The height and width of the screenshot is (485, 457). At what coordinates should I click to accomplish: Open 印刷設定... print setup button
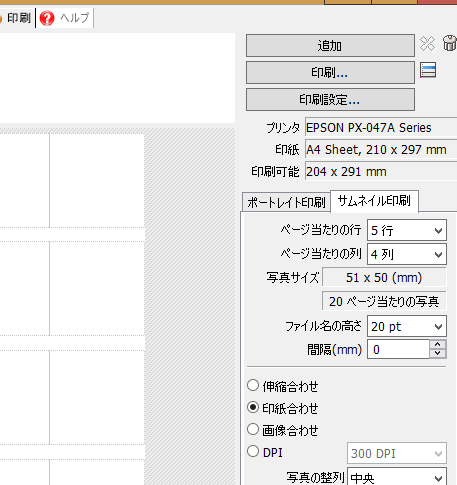(x=330, y=99)
